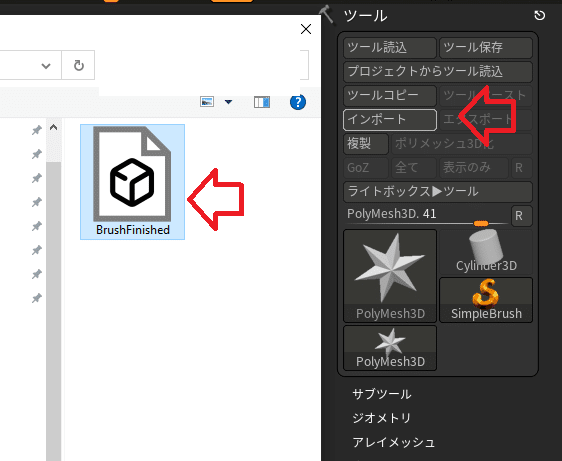This screenshot has height=461, width=562.
Task: Select the large PolyMesh3D star tool thumbnail
Action: pyautogui.click(x=390, y=276)
